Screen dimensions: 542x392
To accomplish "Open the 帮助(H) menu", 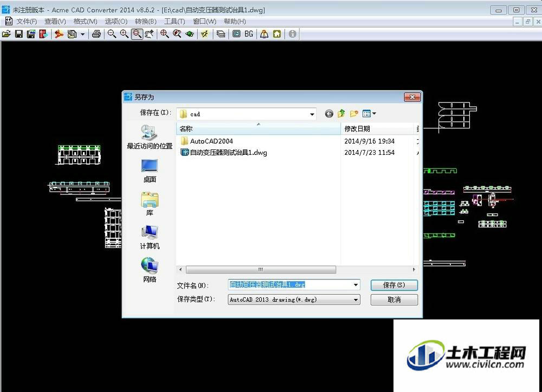I will pos(235,22).
